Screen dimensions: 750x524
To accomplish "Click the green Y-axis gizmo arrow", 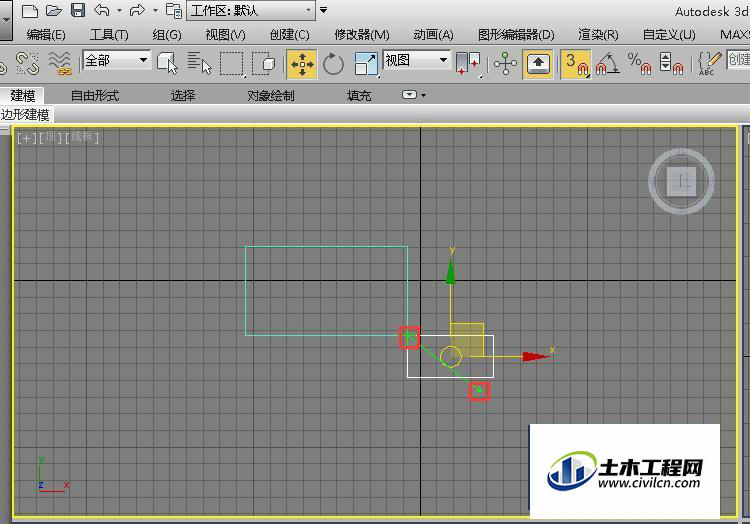I will click(451, 272).
